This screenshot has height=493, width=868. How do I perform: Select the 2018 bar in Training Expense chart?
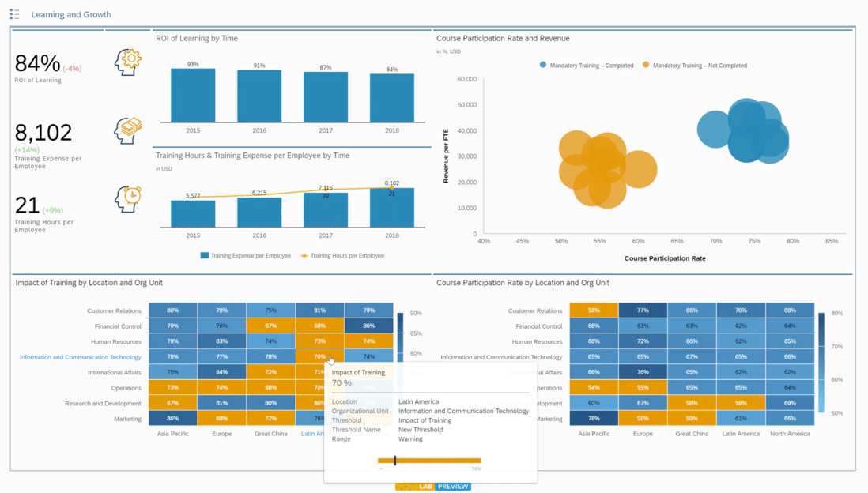tap(391, 208)
